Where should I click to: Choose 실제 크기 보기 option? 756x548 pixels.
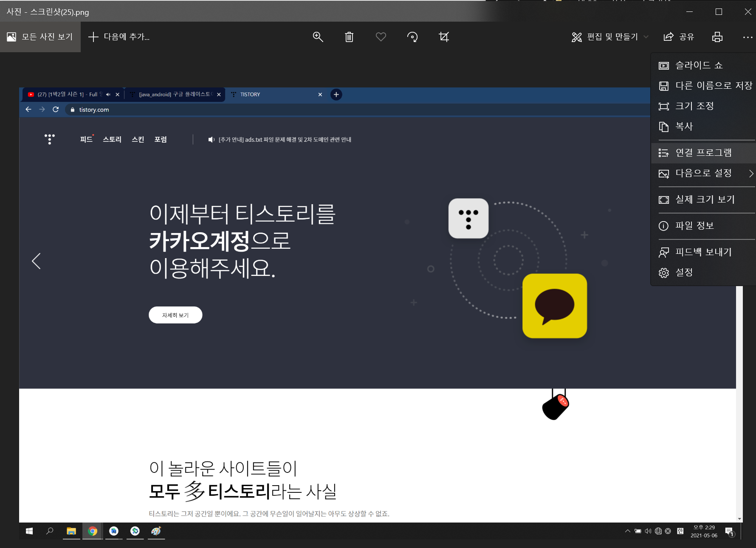[x=703, y=200]
